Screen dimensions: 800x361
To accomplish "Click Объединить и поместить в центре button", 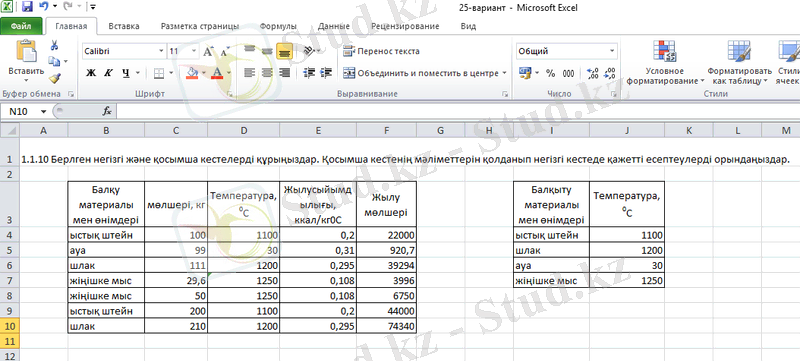I will point(421,73).
